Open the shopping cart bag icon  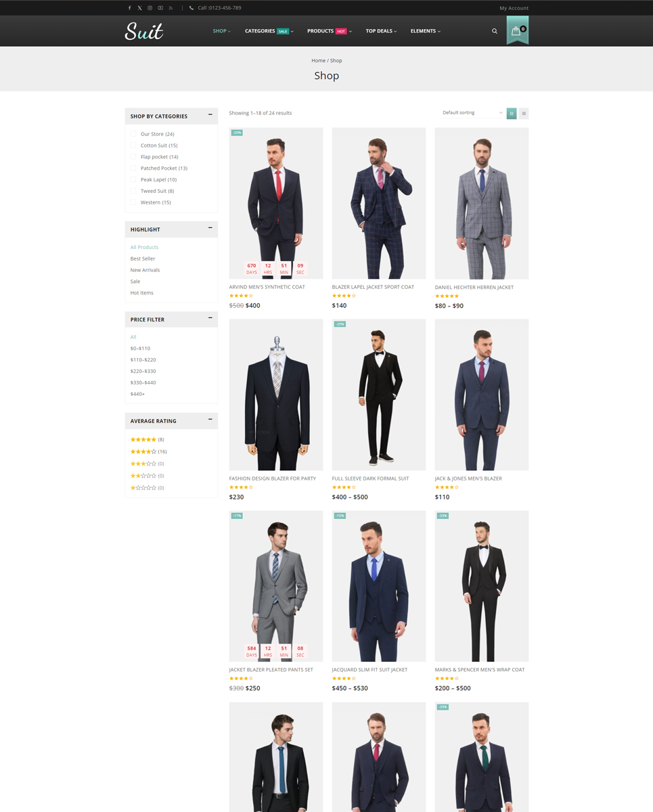(516, 31)
